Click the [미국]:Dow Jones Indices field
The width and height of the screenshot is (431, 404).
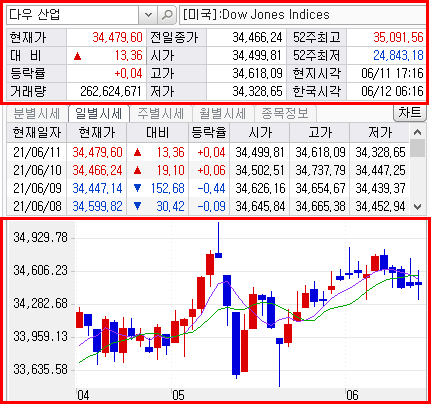click(303, 15)
